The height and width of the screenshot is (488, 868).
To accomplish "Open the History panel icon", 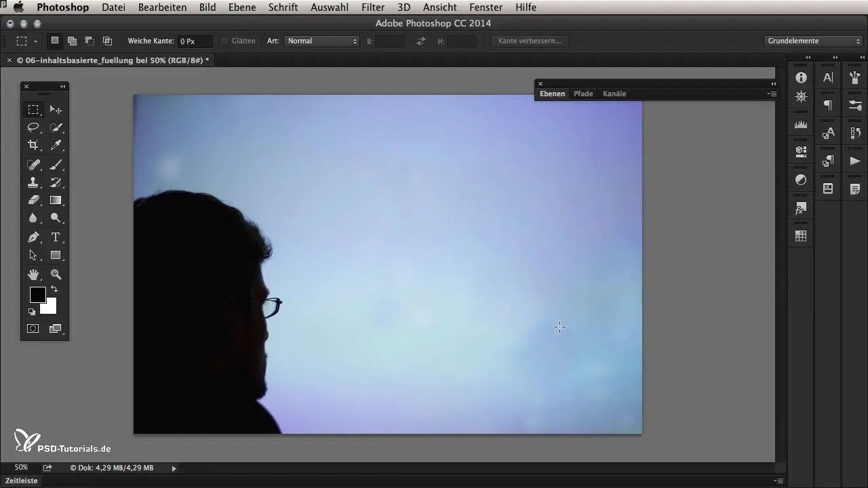I will 854,134.
